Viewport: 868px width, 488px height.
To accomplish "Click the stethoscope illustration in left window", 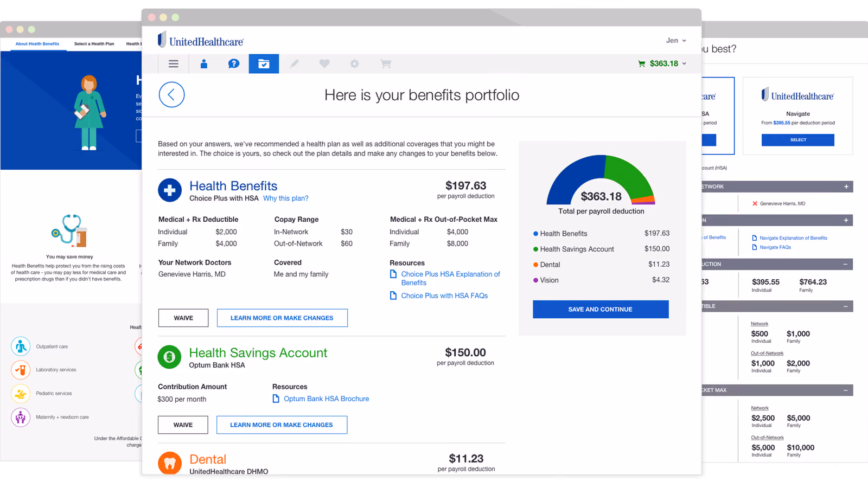I will pyautogui.click(x=69, y=230).
